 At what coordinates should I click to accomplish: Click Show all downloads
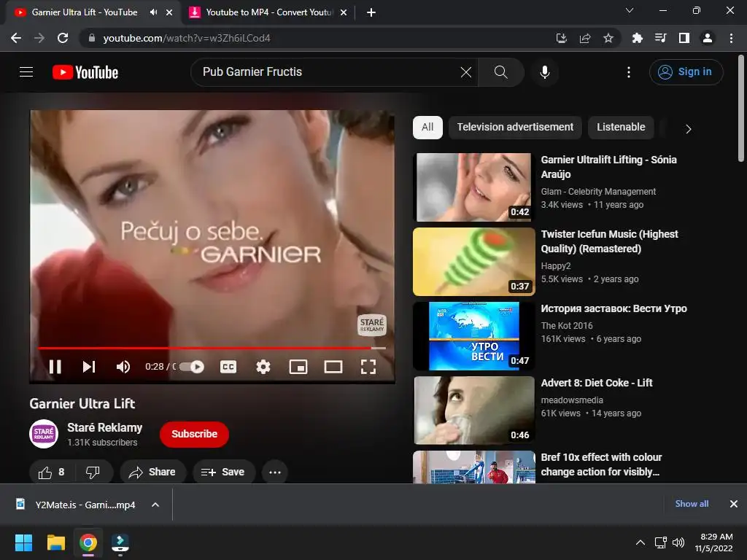click(x=692, y=504)
